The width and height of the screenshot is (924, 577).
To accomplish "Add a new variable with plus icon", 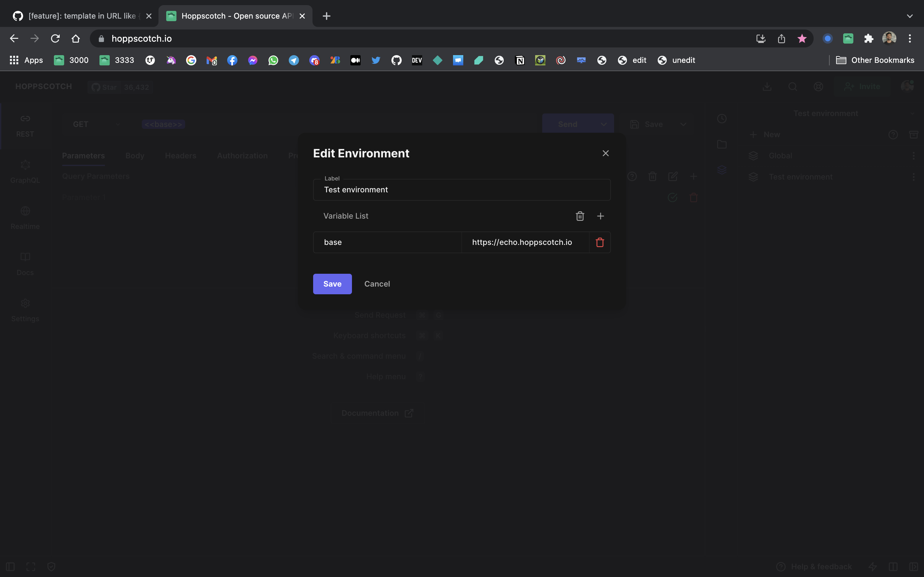I will 600,216.
